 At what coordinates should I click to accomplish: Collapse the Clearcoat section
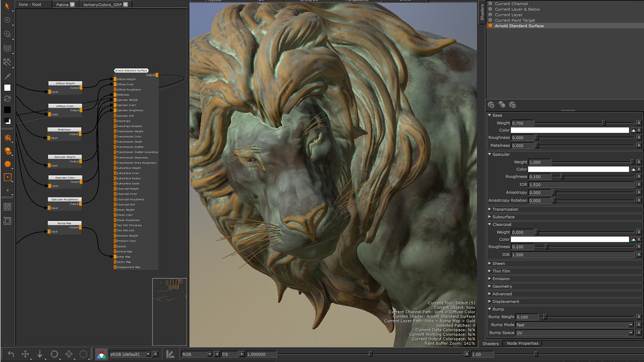490,224
